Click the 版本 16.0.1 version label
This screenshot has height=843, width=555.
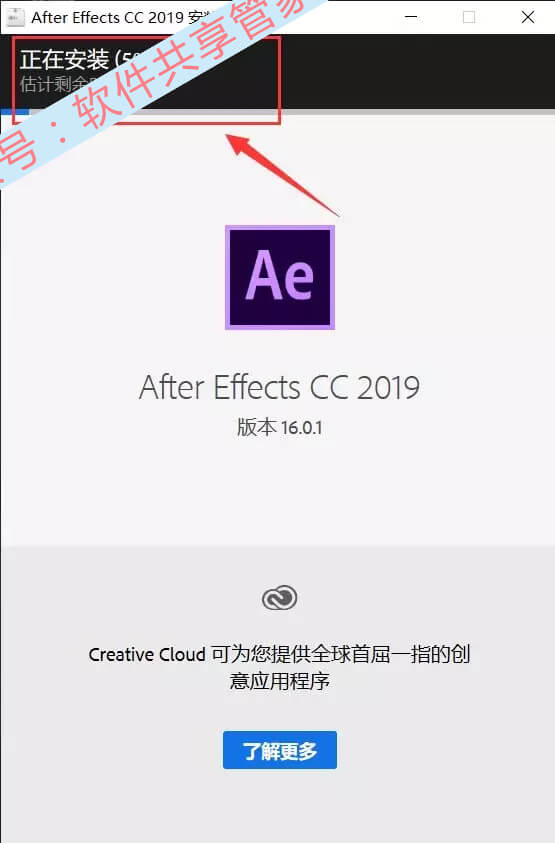(280, 427)
